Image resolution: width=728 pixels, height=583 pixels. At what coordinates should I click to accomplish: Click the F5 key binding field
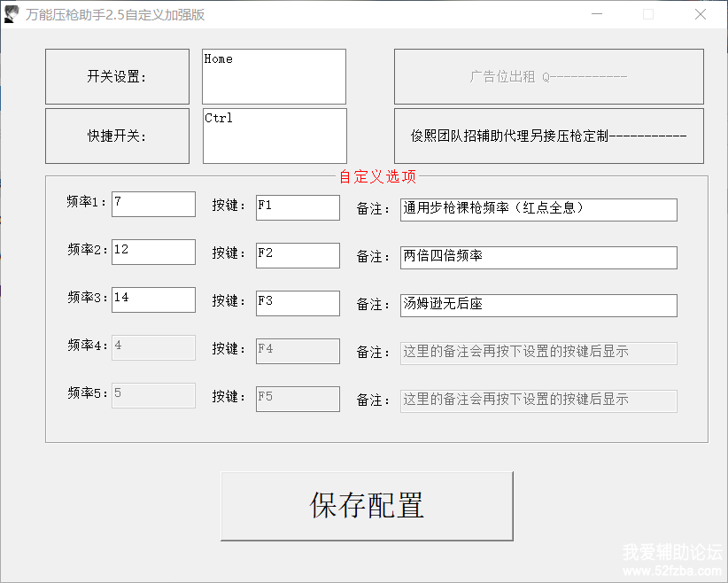[298, 399]
